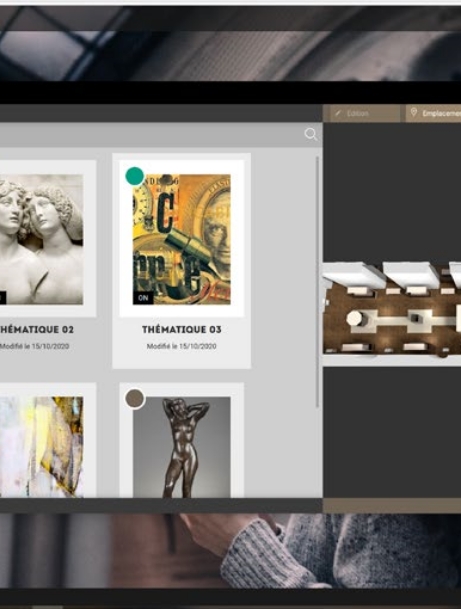Click the vertical scrollbar of the thematic list
The height and width of the screenshot is (609, 461).
pos(317,282)
